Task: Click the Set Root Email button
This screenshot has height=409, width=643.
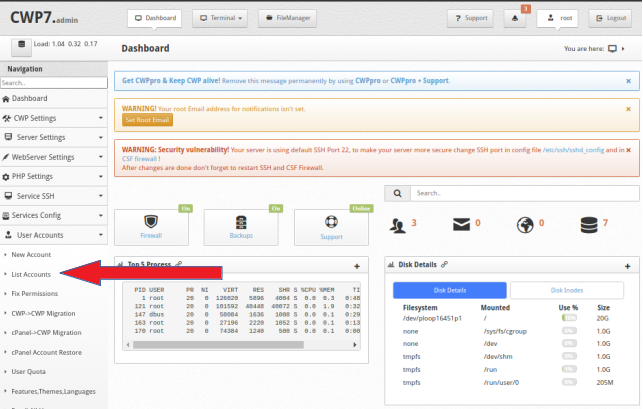Action: 147,120
